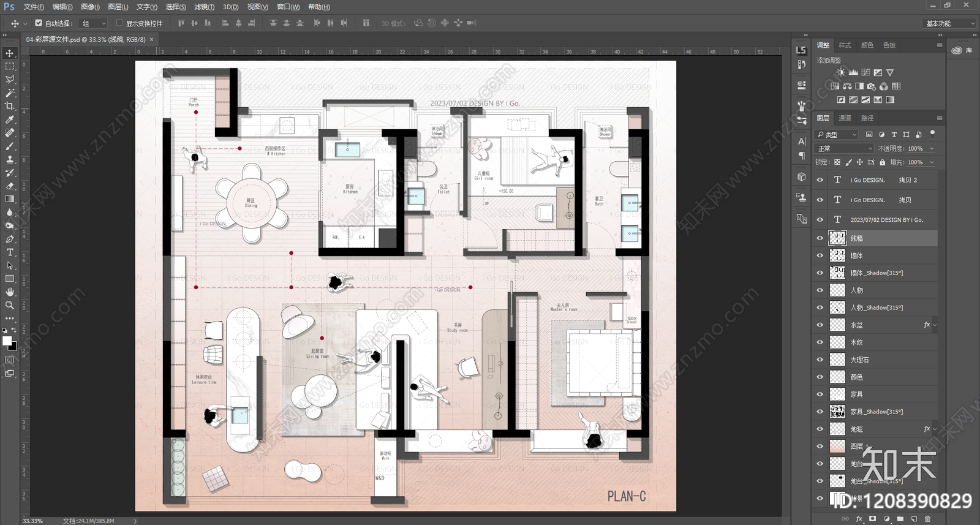Toggle the 自动选择 checkbox
980x525 pixels.
[39, 23]
